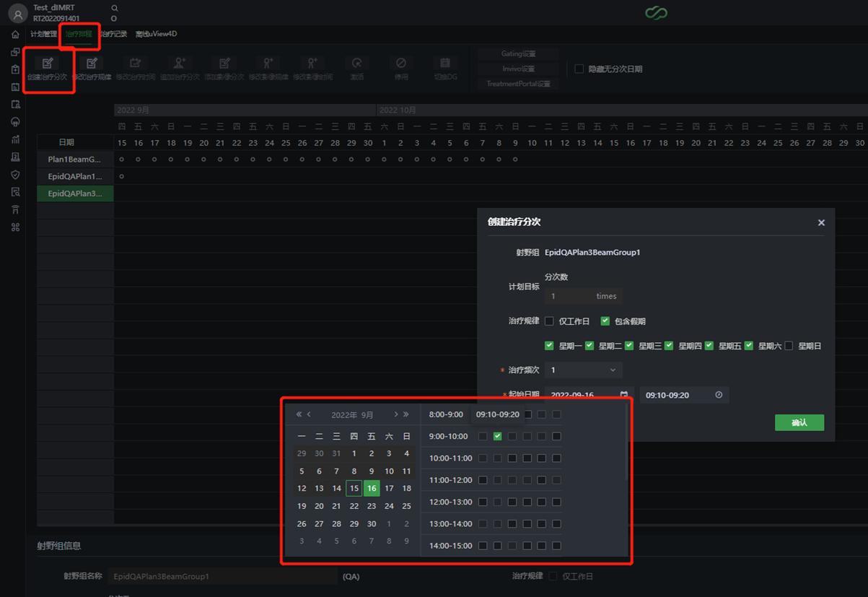
Task: Click the home icon in left sidebar
Action: click(15, 35)
